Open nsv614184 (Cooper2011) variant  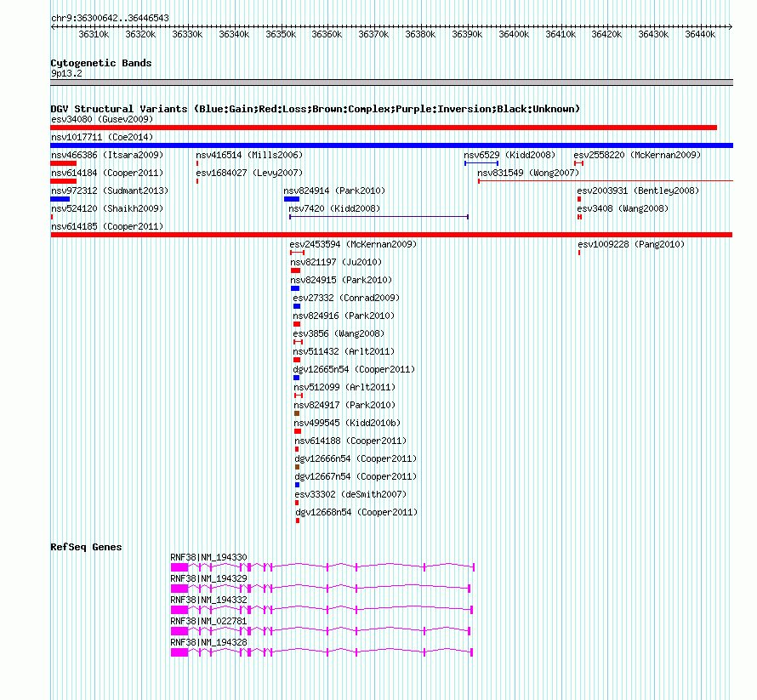107,173
